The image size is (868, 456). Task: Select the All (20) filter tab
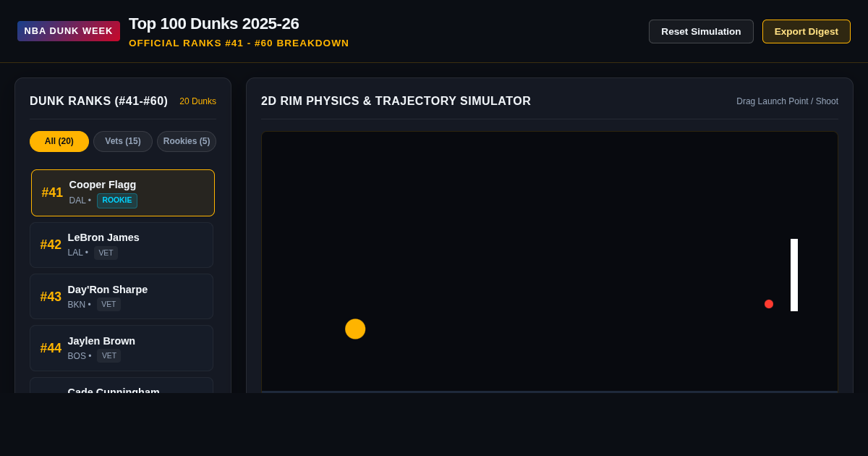tap(59, 141)
